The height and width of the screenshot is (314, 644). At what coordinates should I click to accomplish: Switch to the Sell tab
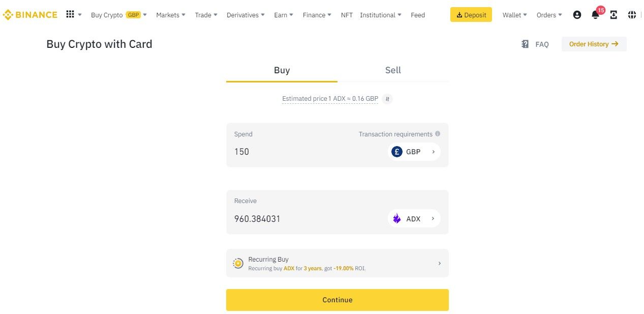coord(393,70)
